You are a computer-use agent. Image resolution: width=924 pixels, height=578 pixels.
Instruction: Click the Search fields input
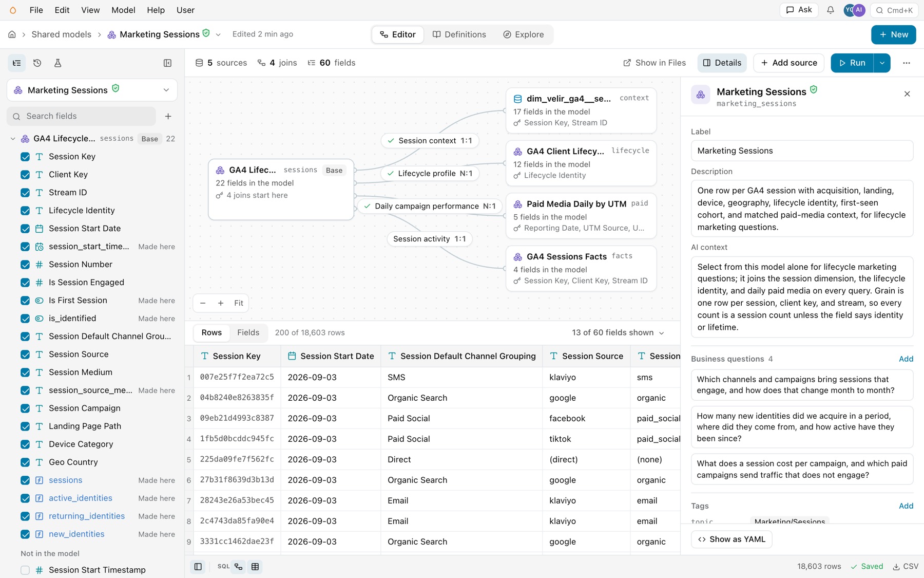[81, 116]
